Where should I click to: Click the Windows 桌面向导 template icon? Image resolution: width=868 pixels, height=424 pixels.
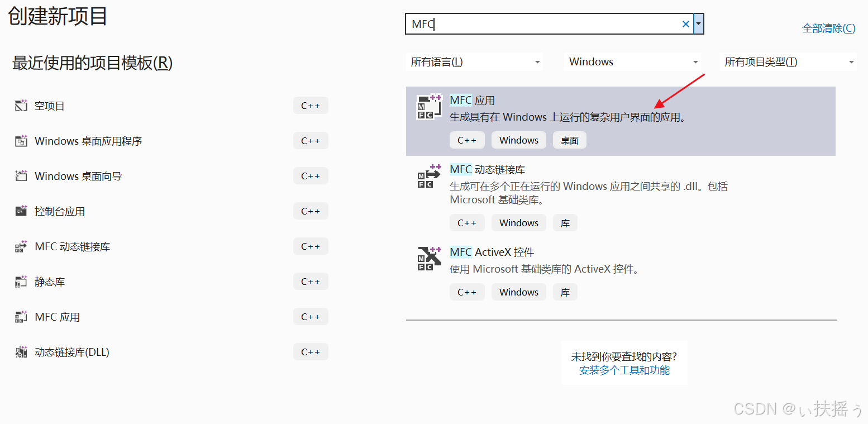pyautogui.click(x=21, y=176)
